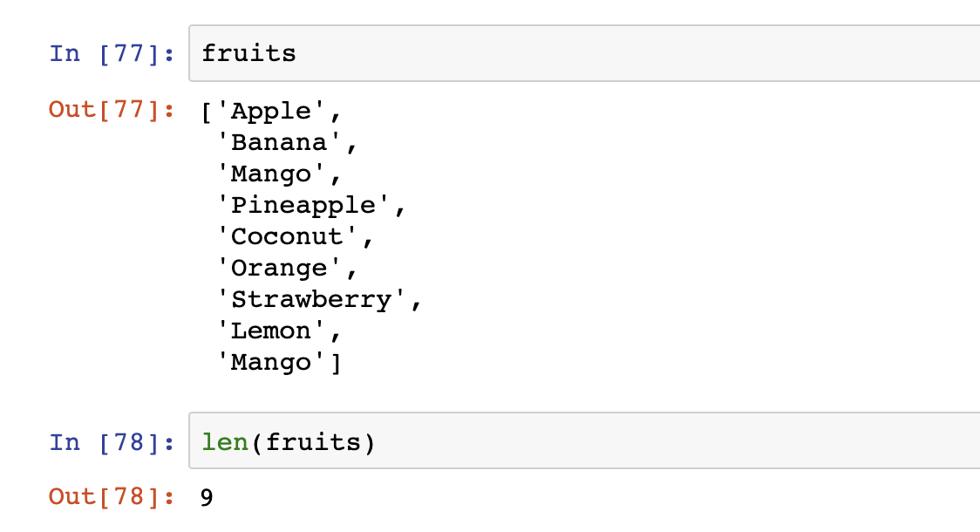Click the 'Banana' list item

tap(279, 143)
